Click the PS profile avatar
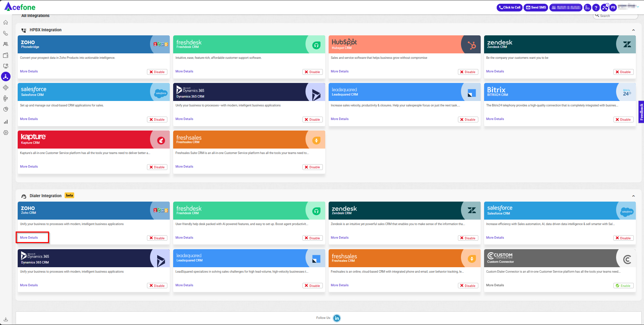This screenshot has height=325, width=644. click(613, 7)
